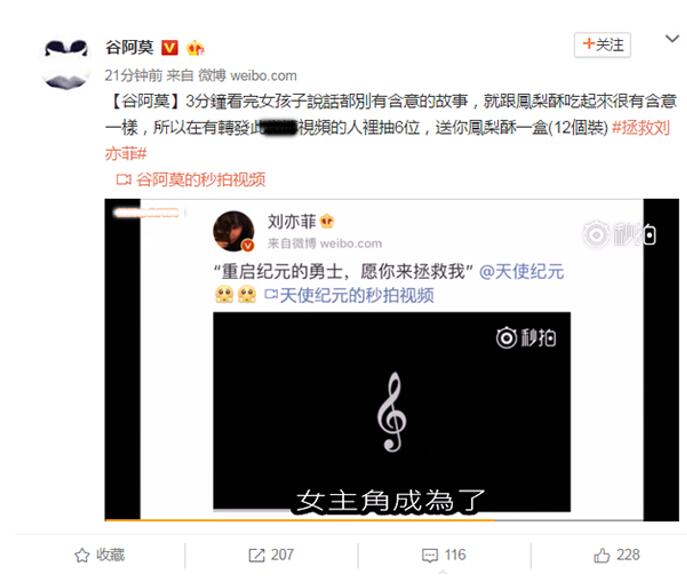This screenshot has height=576, width=687.
Task: Expand the post options chevron menu
Action: pyautogui.click(x=672, y=39)
